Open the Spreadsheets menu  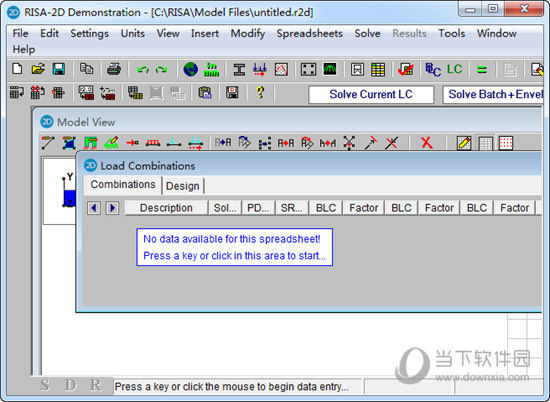[309, 33]
